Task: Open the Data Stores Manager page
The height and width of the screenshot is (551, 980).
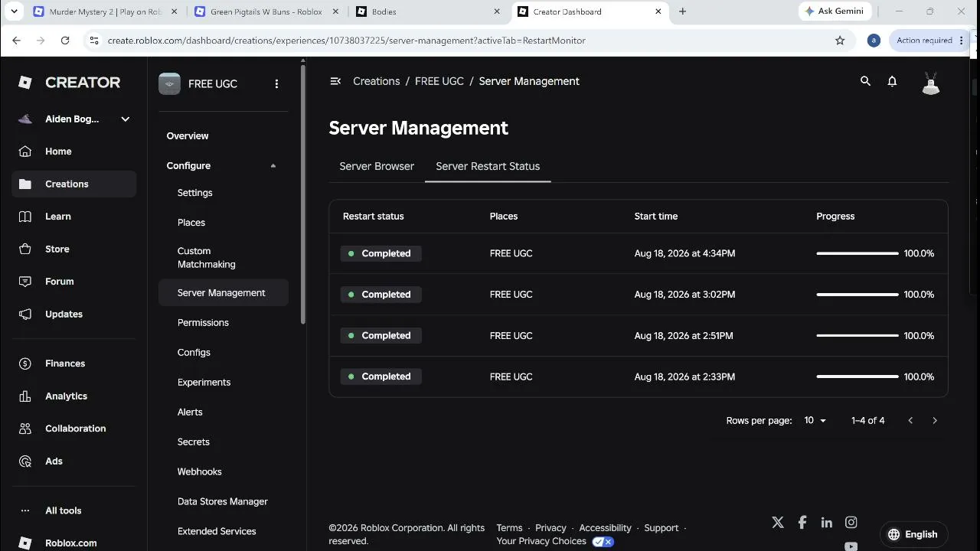Action: point(224,501)
